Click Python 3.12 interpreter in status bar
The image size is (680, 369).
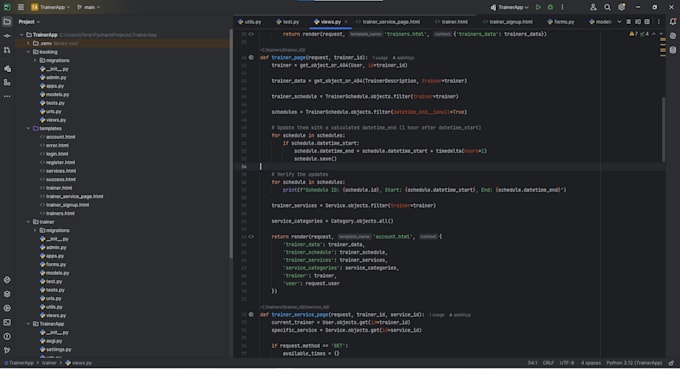tap(634, 363)
